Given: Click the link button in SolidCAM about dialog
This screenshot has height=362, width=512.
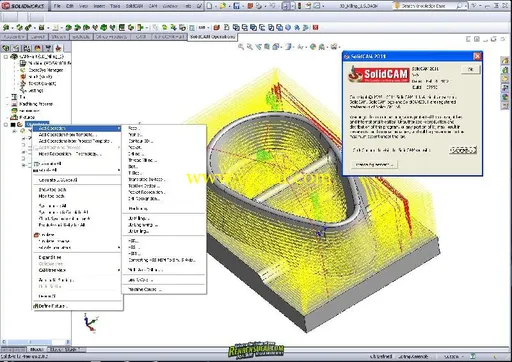Looking at the screenshot, I should click(463, 150).
